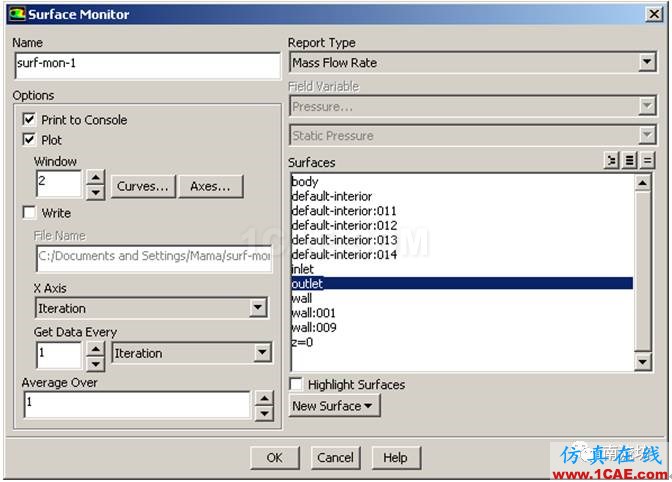Viewport: 672px width, 482px height.
Task: Decrease the Get Data Every value
Action: pyautogui.click(x=96, y=364)
